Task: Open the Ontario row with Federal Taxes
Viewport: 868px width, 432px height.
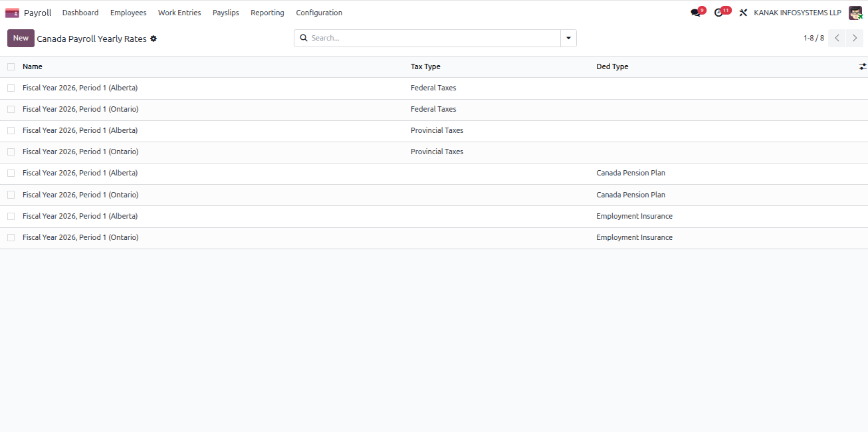Action: (x=434, y=109)
